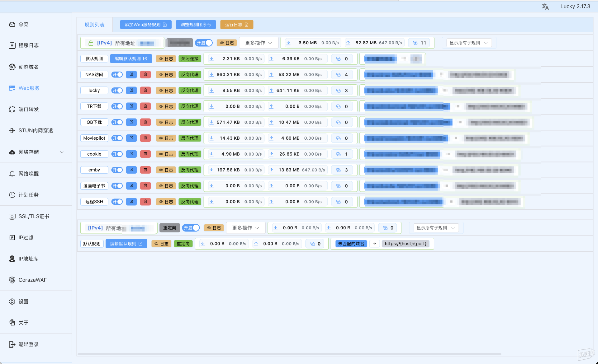Click the 运行日志 orange button
The image size is (598, 364).
[237, 25]
